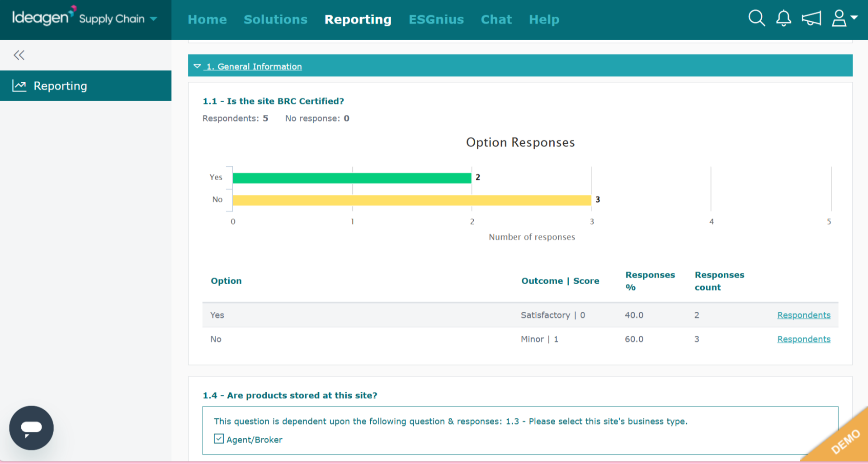Open notifications bell icon
The width and height of the screenshot is (868, 464).
point(783,19)
